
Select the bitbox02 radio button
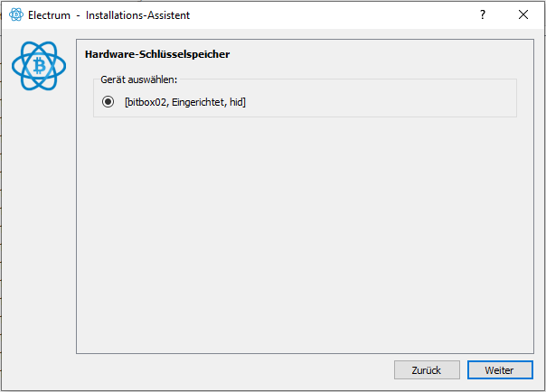(x=108, y=102)
